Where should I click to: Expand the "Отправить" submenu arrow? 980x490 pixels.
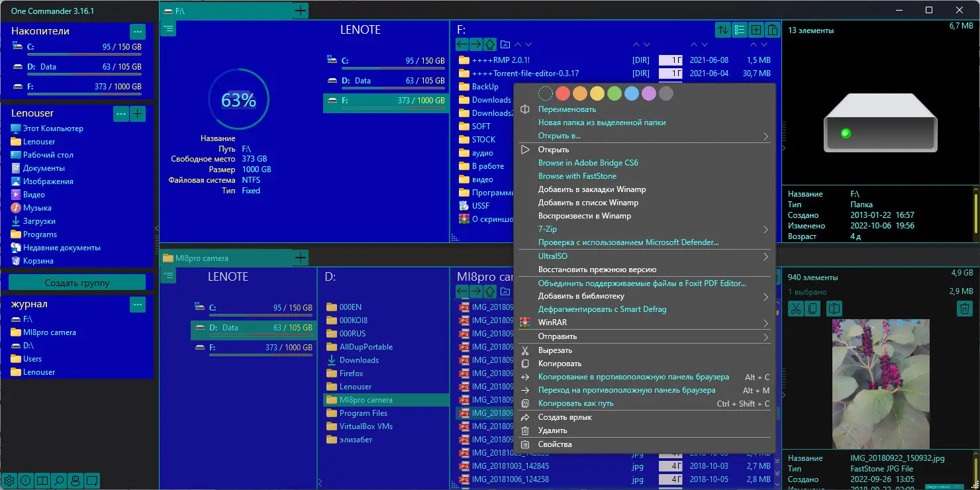pos(765,336)
